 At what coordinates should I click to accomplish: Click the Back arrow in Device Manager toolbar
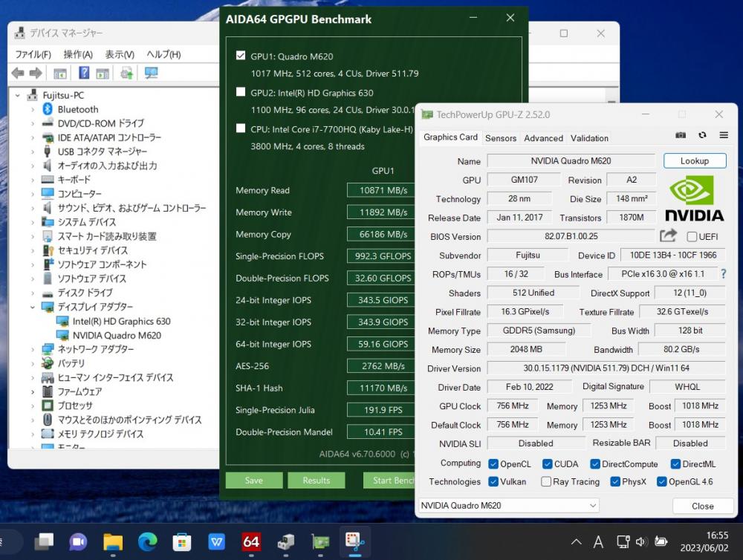(x=18, y=73)
